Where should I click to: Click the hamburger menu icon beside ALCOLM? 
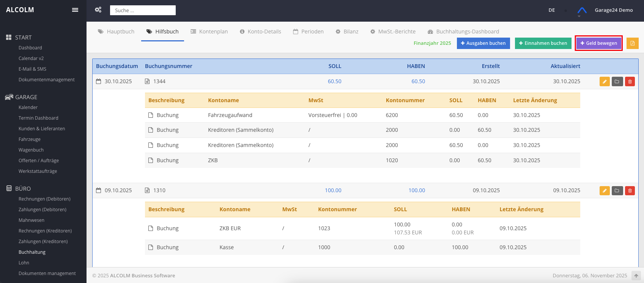click(x=75, y=10)
